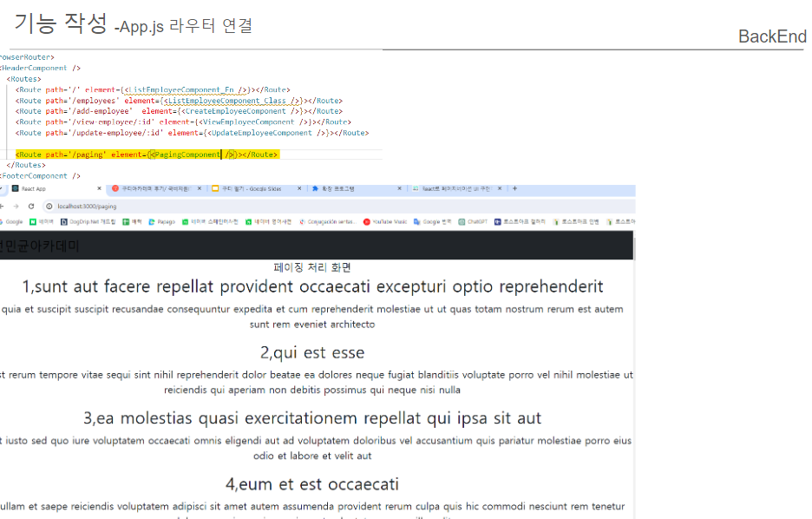This screenshot has height=519, width=812.
Task: Click the '/employees' Route code line
Action: coord(180,101)
